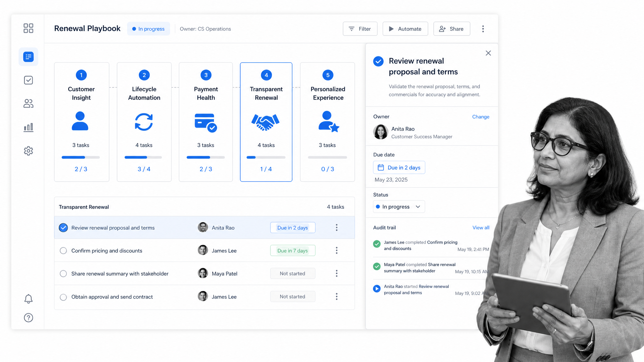Click the 2 / 3 count under Payment Health
This screenshot has width=644, height=362.
tap(206, 169)
